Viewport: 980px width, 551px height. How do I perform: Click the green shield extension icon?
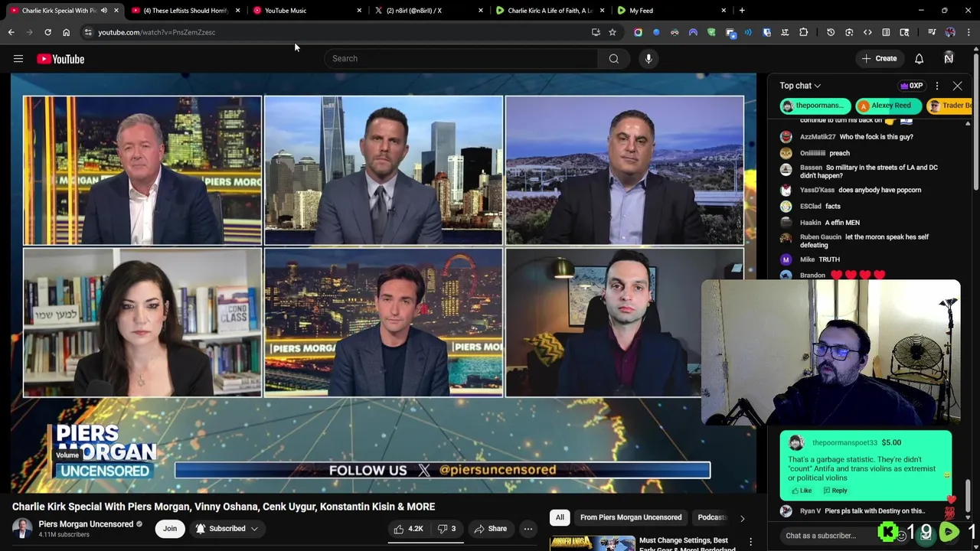(711, 32)
